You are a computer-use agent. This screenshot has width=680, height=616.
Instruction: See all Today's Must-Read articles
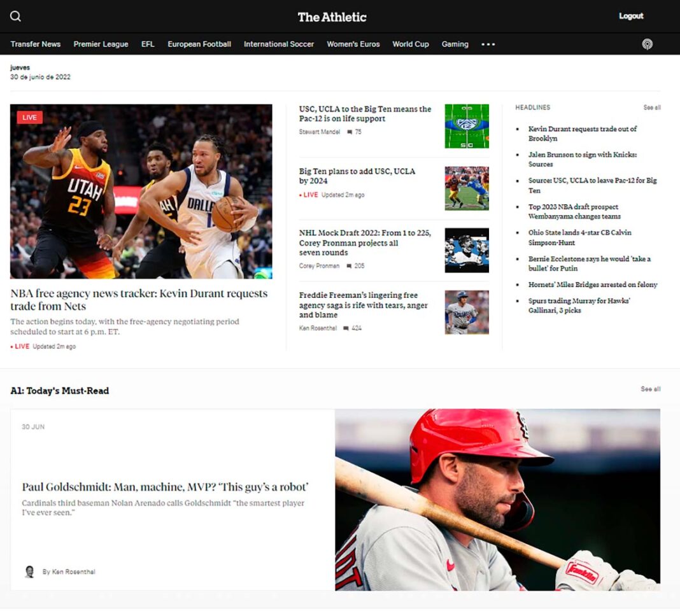(650, 389)
